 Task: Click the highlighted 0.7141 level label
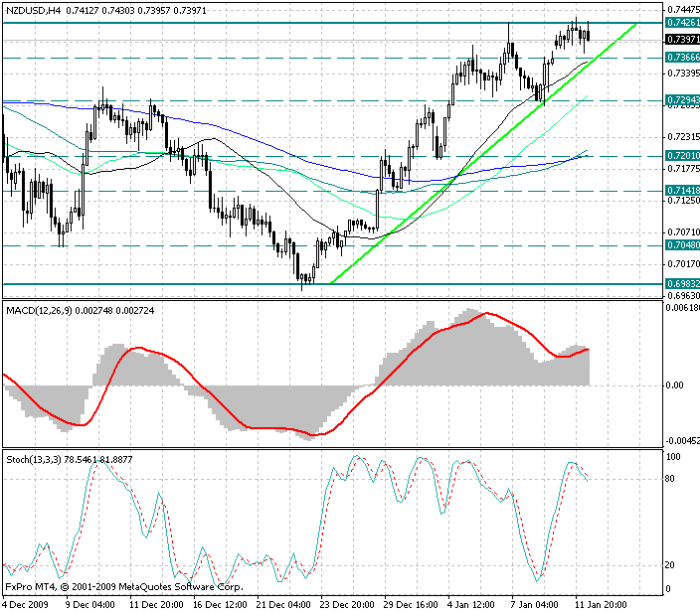point(682,191)
